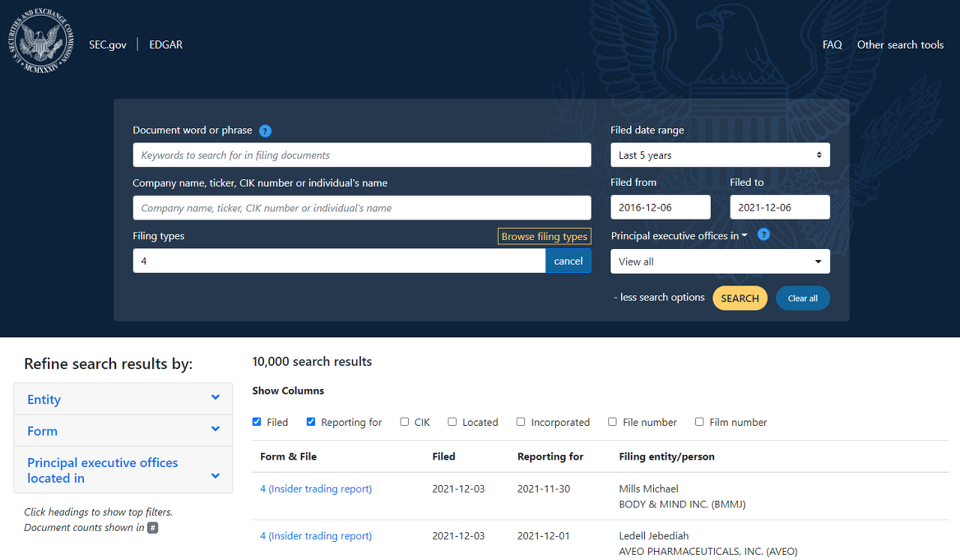Image resolution: width=960 pixels, height=560 pixels.
Task: Go to SEC.gov link
Action: point(107,45)
